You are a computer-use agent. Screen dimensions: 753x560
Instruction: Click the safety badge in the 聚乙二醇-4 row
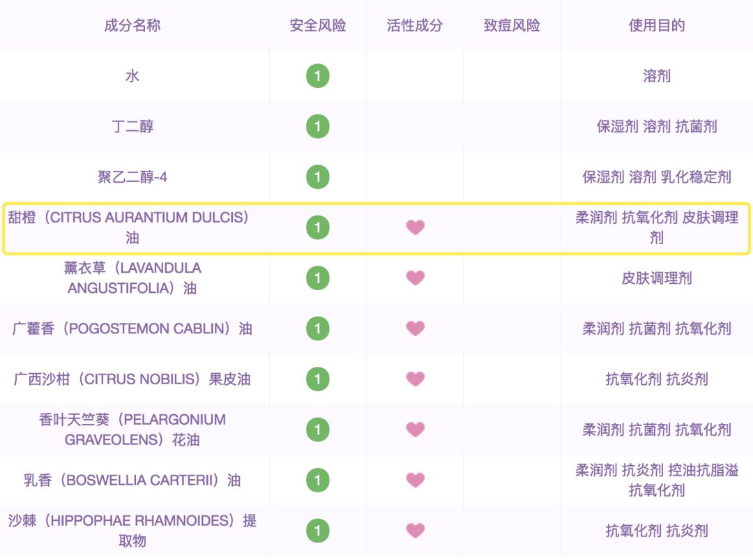[317, 176]
